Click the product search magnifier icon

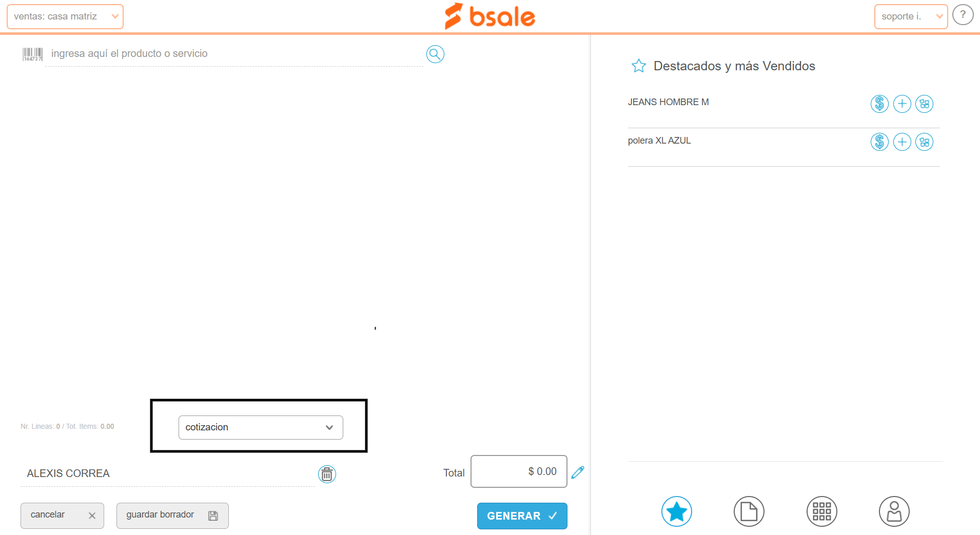click(x=435, y=54)
